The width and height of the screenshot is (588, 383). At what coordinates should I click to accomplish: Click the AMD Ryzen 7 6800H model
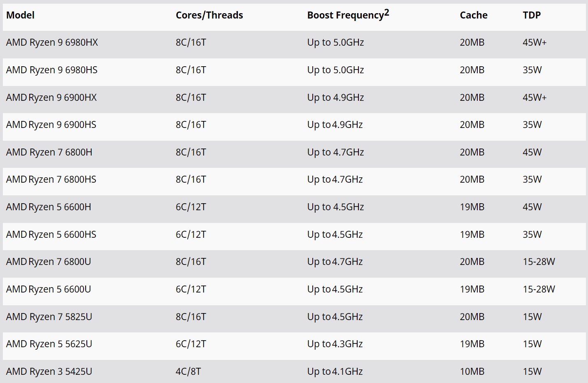(49, 152)
